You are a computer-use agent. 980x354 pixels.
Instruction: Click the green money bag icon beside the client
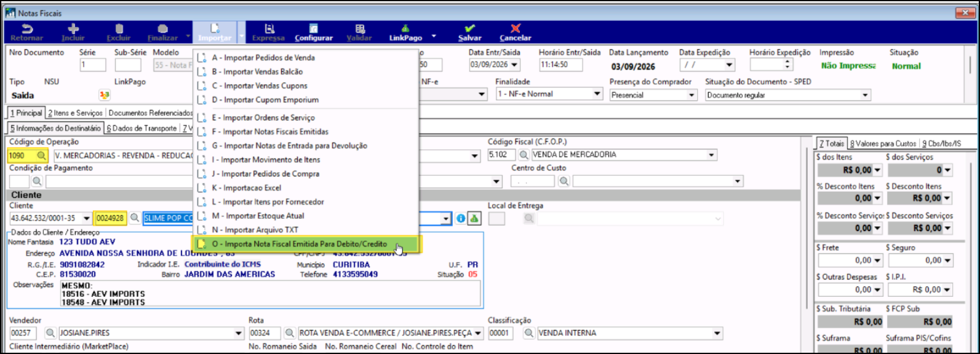click(x=474, y=219)
